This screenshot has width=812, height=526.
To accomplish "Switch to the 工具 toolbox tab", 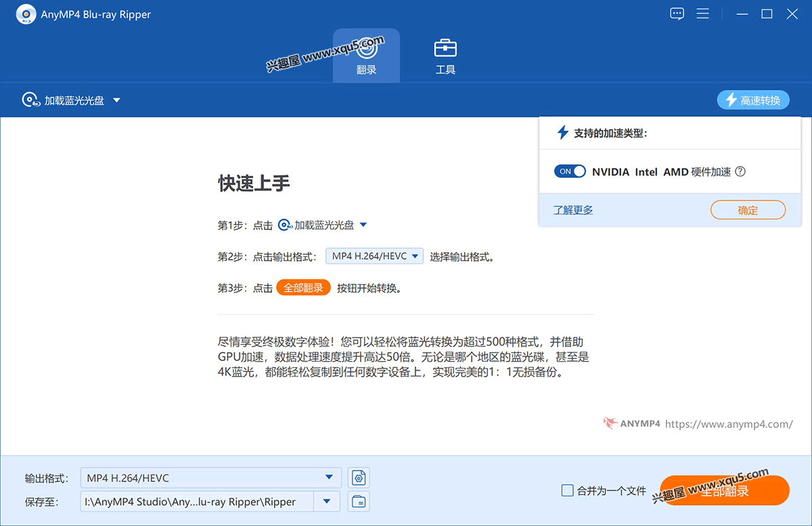I will click(445, 55).
